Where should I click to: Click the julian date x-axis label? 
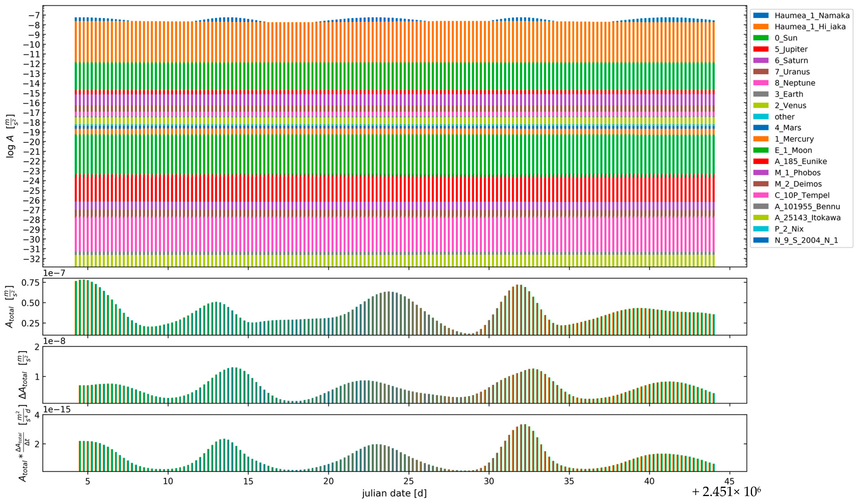click(x=394, y=493)
